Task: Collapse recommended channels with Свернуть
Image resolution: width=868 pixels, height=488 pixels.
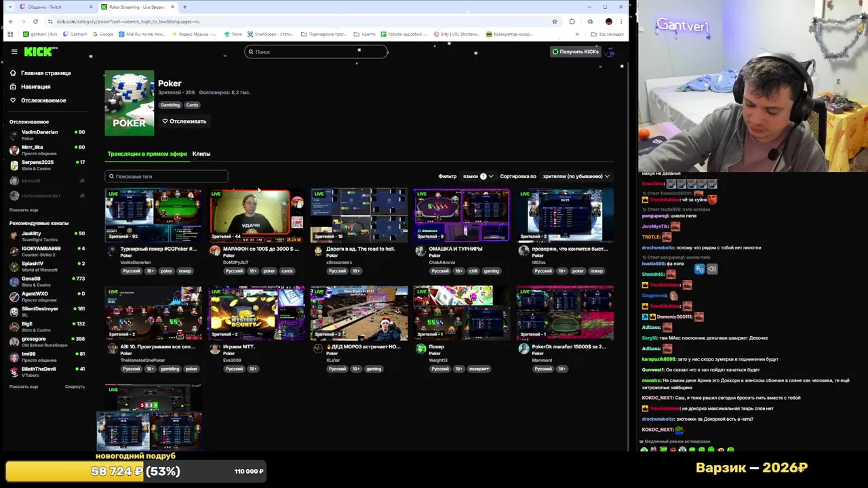Action: (75, 386)
